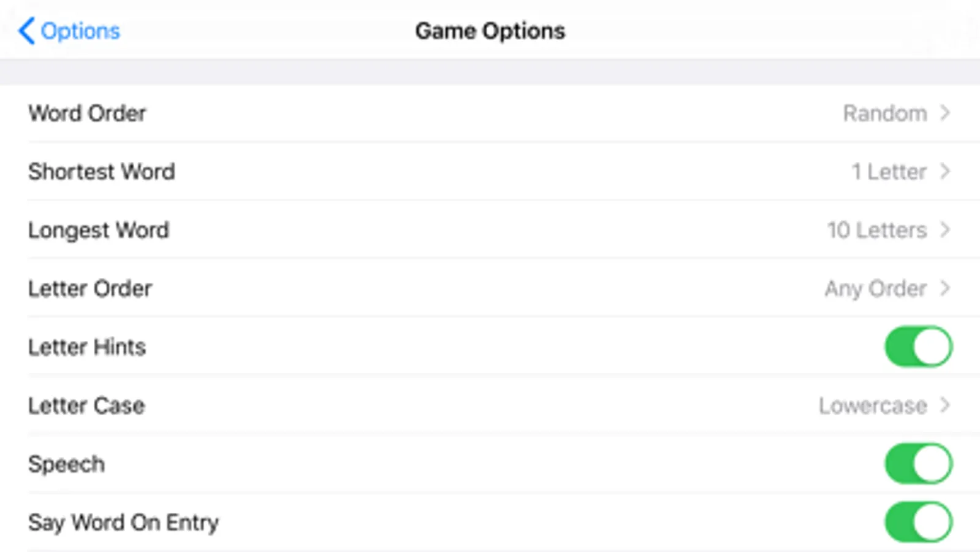Select the Random word order value

884,113
